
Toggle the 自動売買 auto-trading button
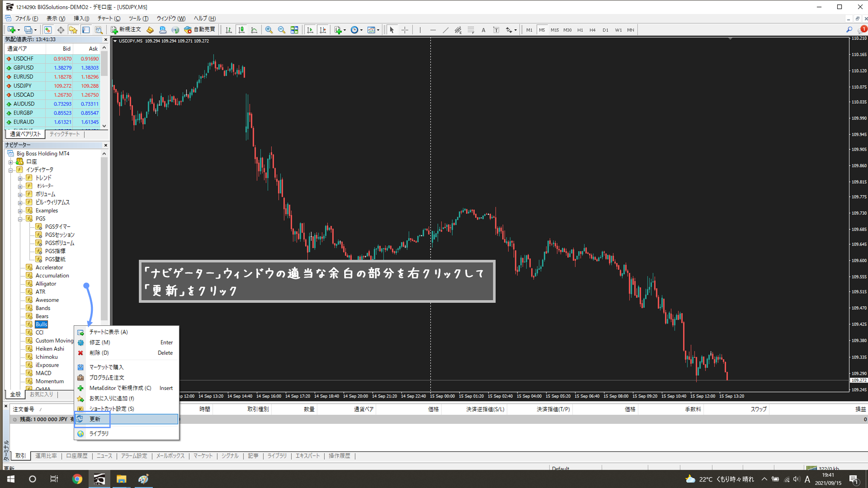coord(200,29)
